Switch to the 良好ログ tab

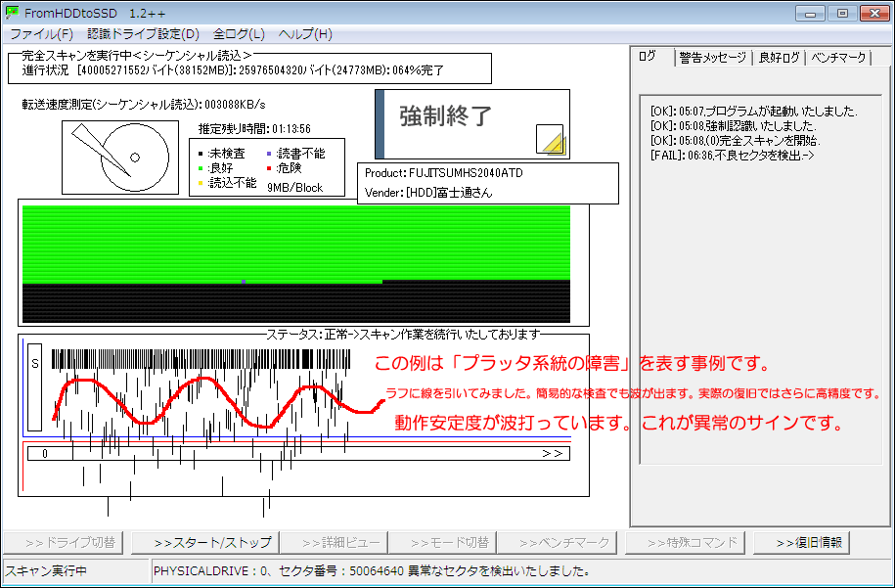point(780,57)
